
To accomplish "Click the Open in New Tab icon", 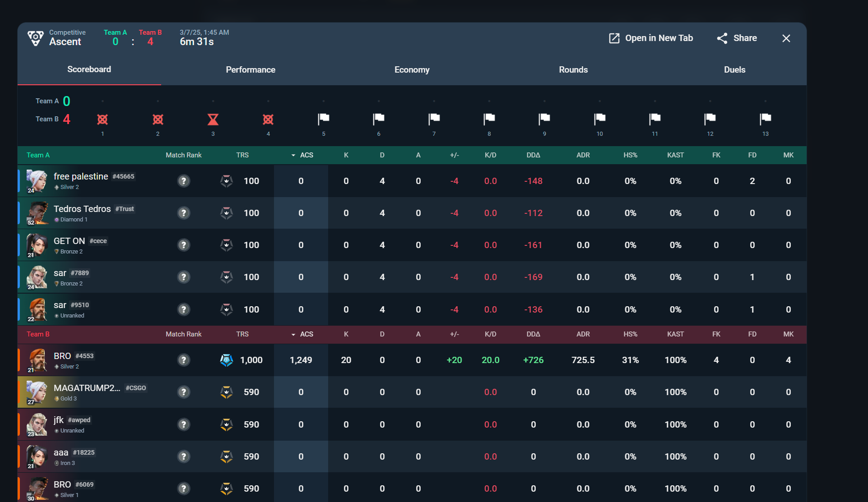I will click(x=614, y=38).
